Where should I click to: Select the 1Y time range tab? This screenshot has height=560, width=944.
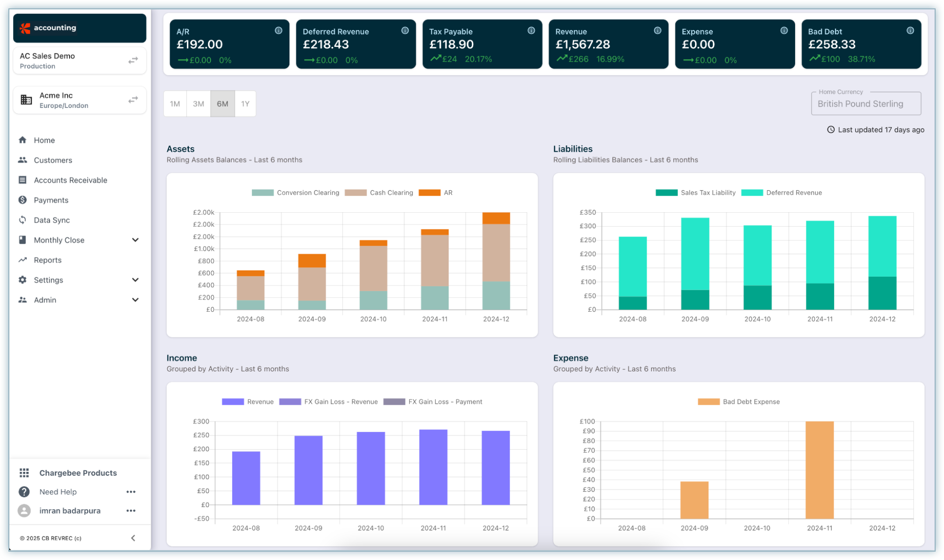click(x=245, y=104)
